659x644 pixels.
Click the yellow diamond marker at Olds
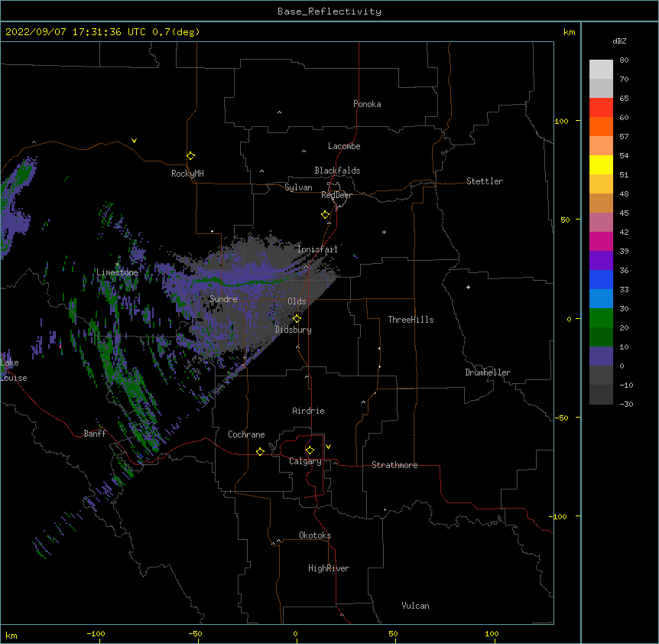coord(297,319)
